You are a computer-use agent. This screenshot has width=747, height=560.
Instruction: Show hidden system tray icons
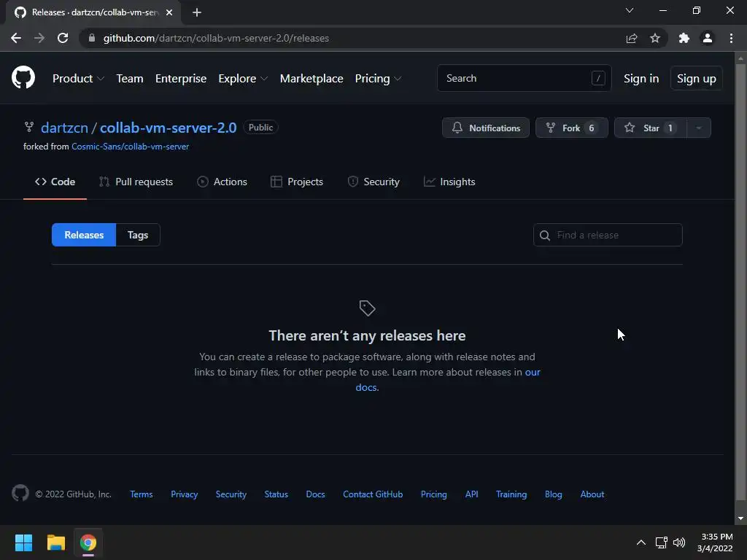pyautogui.click(x=641, y=542)
